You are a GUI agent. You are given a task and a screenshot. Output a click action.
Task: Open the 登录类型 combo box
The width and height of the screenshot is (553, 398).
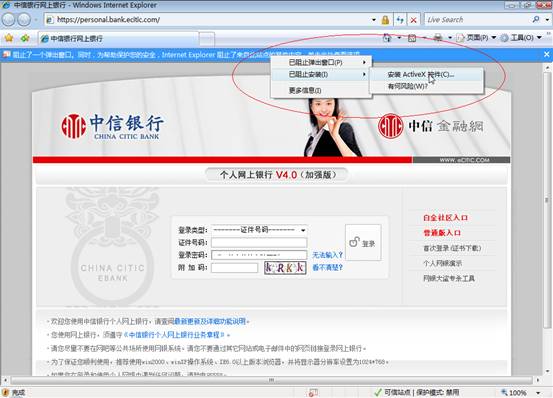pos(259,230)
